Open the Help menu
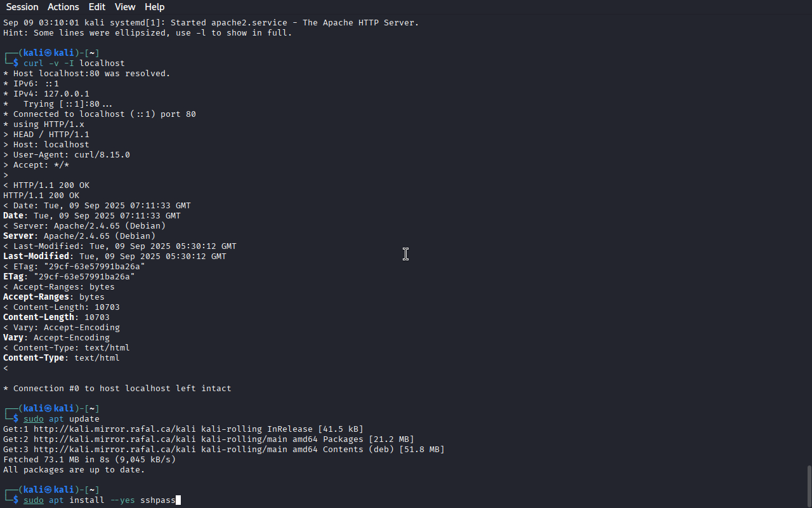 tap(155, 7)
